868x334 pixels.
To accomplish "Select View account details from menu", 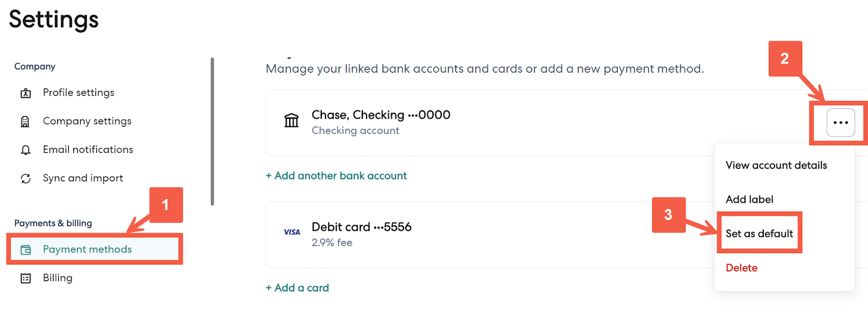I will [776, 165].
